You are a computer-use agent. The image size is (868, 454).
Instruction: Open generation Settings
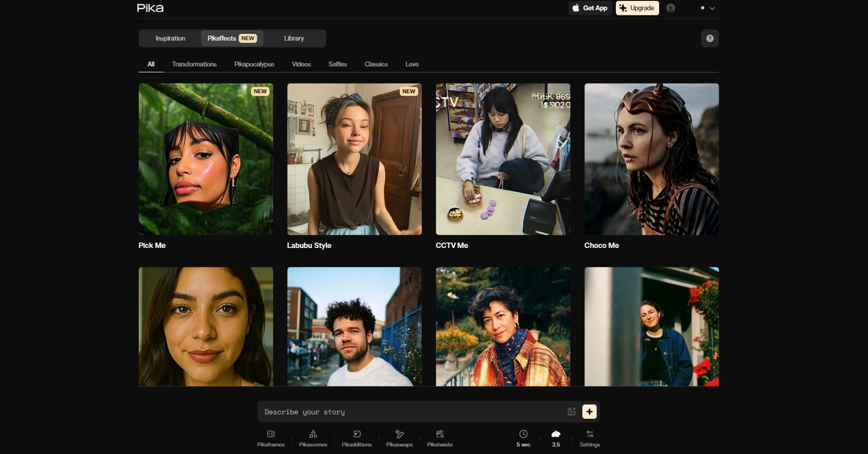tap(590, 438)
